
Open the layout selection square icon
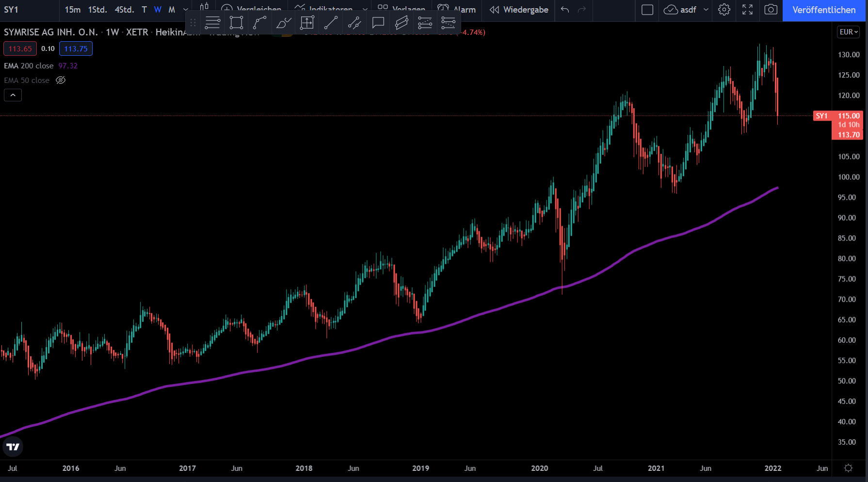[x=647, y=10]
